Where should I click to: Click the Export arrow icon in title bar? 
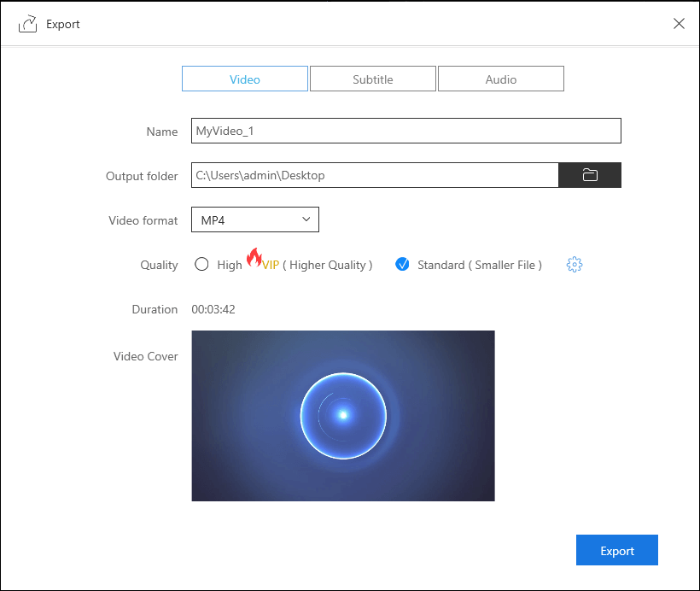[27, 24]
